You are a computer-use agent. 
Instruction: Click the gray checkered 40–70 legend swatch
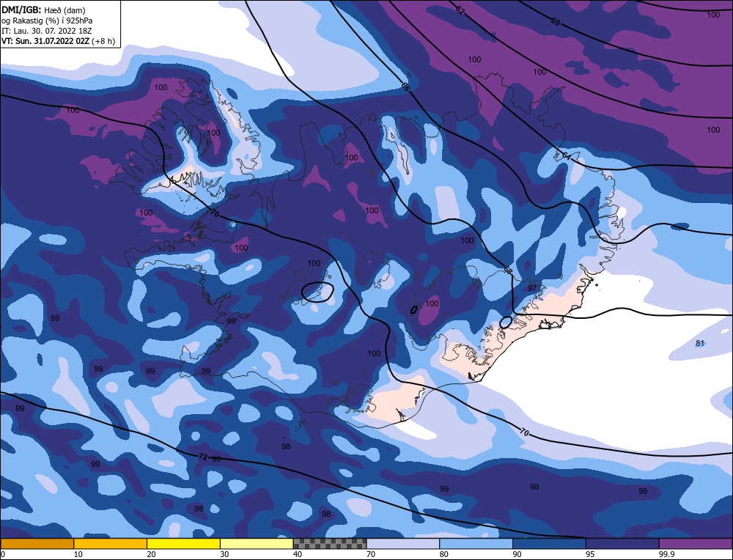(x=330, y=543)
